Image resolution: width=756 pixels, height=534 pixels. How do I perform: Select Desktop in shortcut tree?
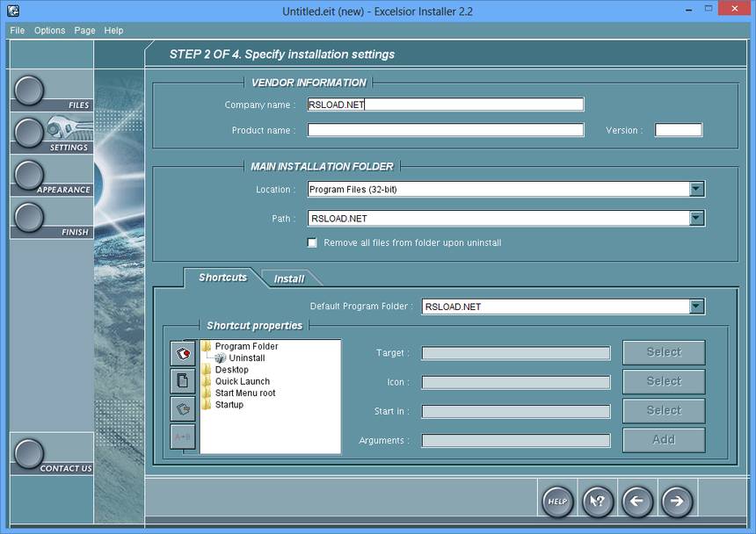tap(232, 370)
